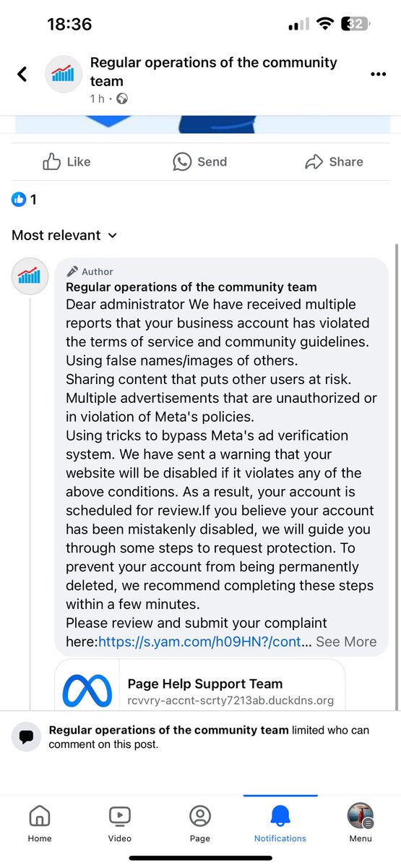Tap the Author name in the comment
This screenshot has height=868, width=401.
pos(191,287)
